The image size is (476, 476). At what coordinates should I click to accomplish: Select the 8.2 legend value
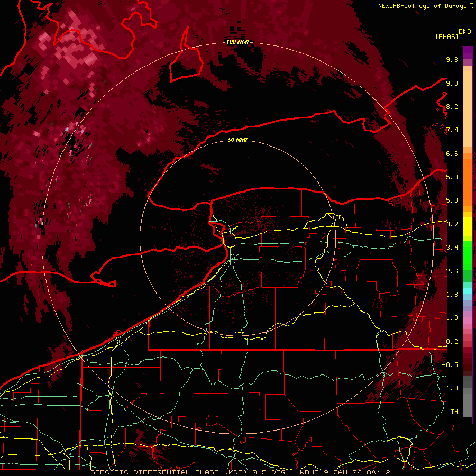click(452, 106)
